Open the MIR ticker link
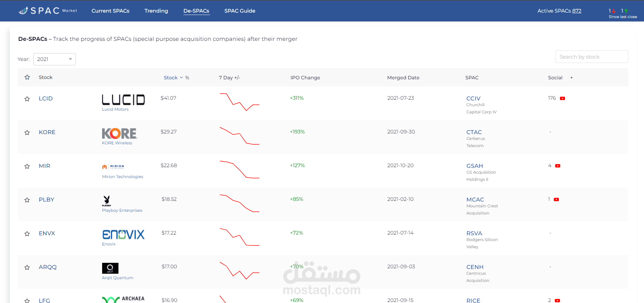The image size is (644, 303). (x=45, y=166)
